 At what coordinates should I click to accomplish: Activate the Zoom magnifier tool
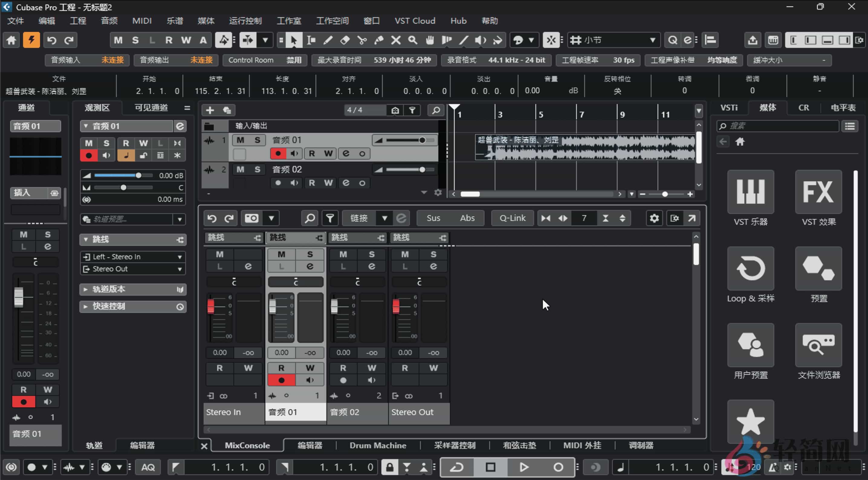412,40
